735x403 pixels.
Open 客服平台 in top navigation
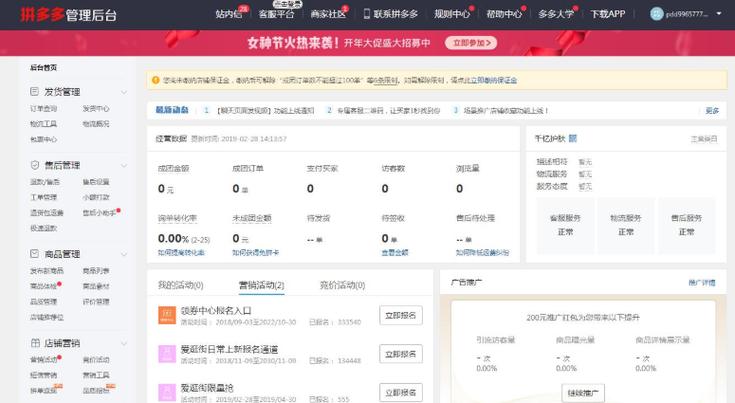276,14
